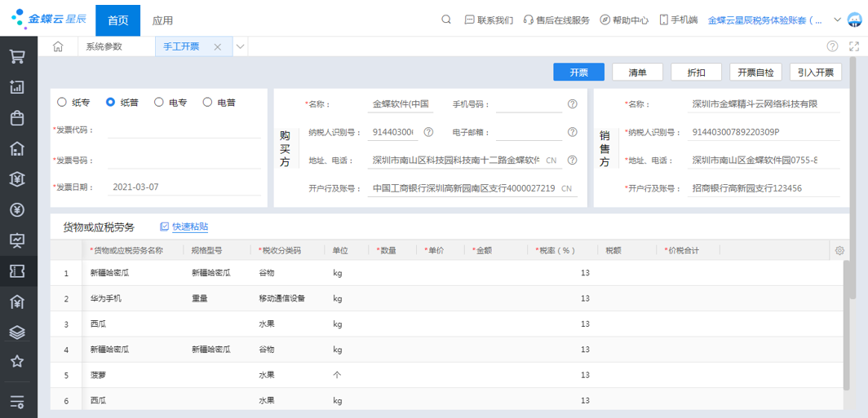Open 手机端 link
The image size is (868, 418).
click(679, 20)
